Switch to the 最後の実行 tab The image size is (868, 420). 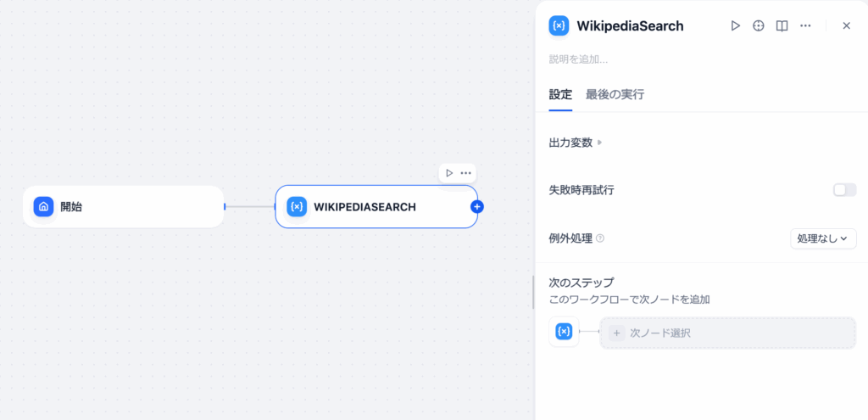[615, 94]
